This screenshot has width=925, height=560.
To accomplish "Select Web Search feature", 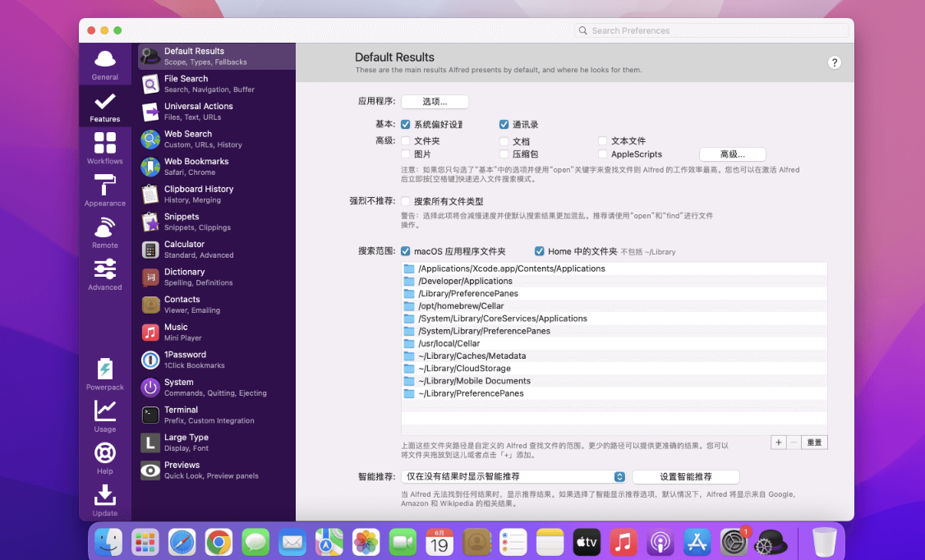I will pyautogui.click(x=217, y=139).
